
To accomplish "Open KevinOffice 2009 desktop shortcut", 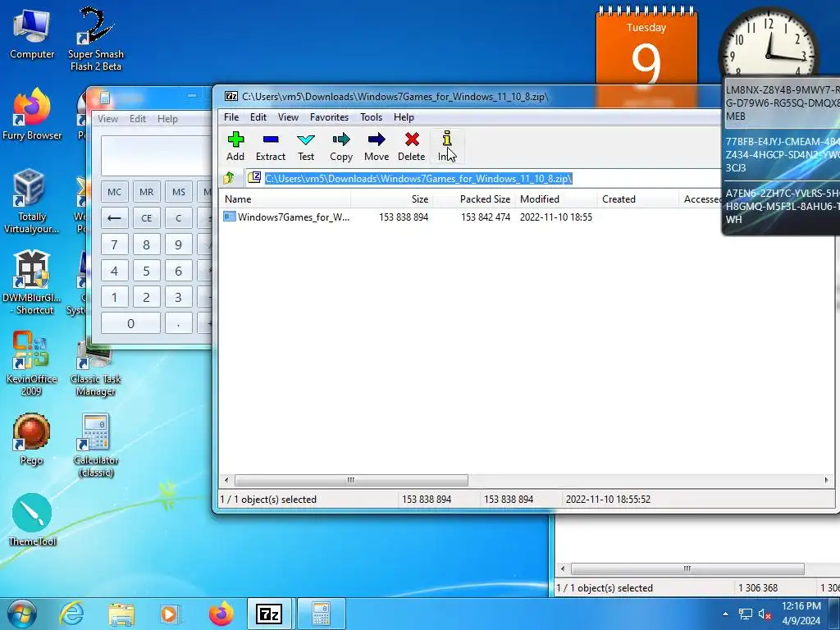I will tap(32, 363).
